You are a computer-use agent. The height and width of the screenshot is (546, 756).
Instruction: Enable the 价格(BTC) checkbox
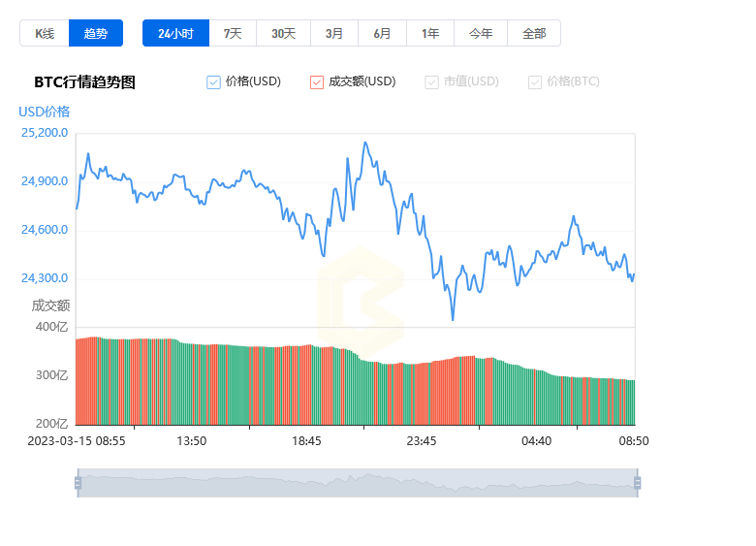(x=535, y=82)
